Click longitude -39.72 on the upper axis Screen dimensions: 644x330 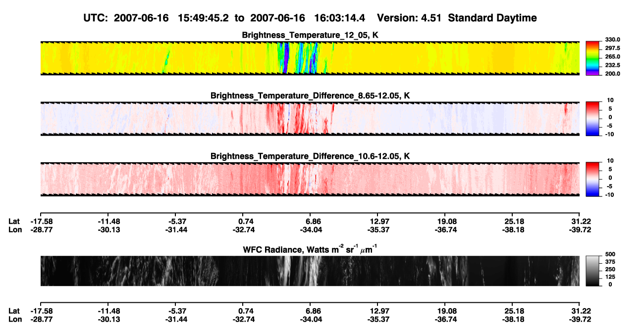coord(580,230)
